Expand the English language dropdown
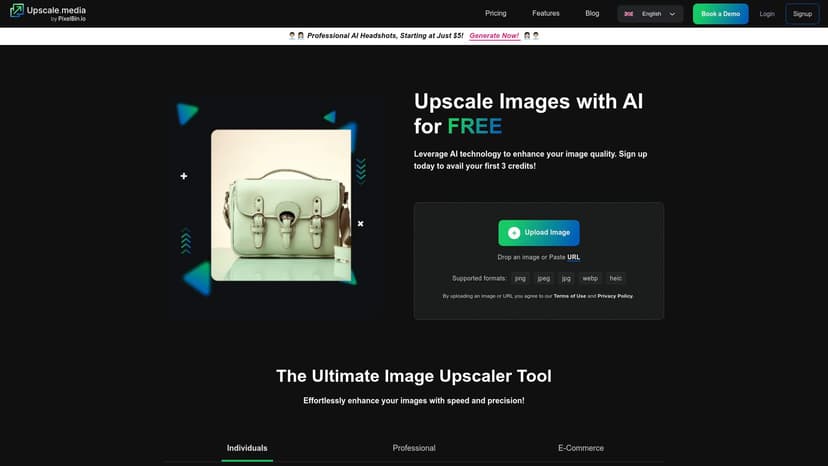Viewport: 828px width, 466px height. [650, 14]
